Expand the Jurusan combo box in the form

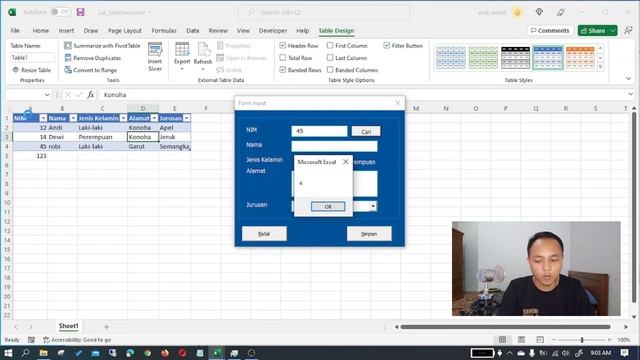(x=373, y=207)
